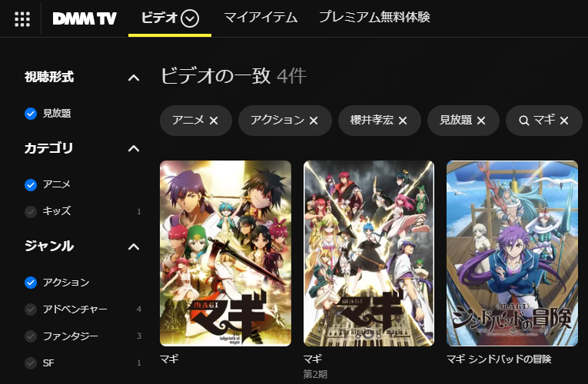
Task: Select the マギ 第2期 poster thumbnail
Action: click(x=369, y=253)
